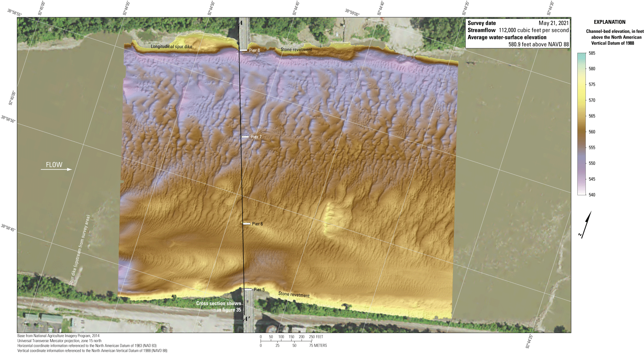Click the white Pier 7 marker
This screenshot has width=644, height=353.
tap(245, 137)
